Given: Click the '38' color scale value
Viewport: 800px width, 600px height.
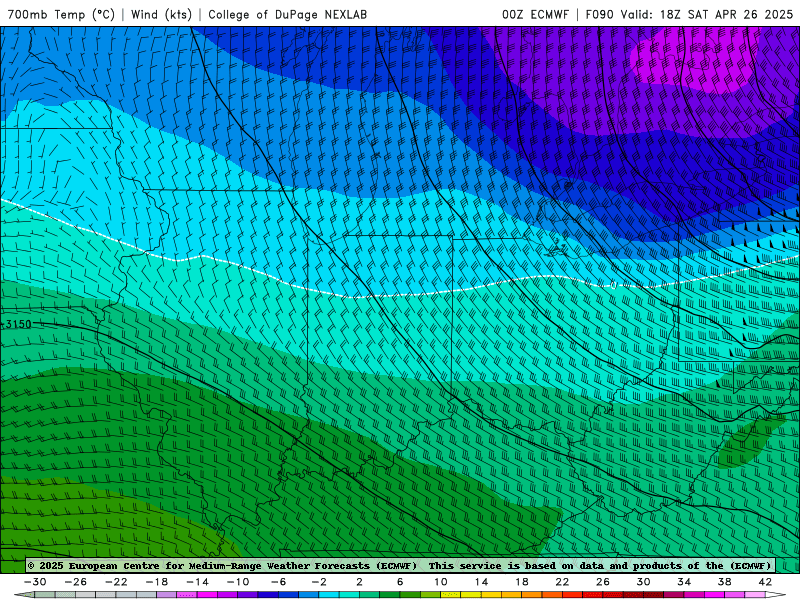Looking at the screenshot, I should (724, 582).
